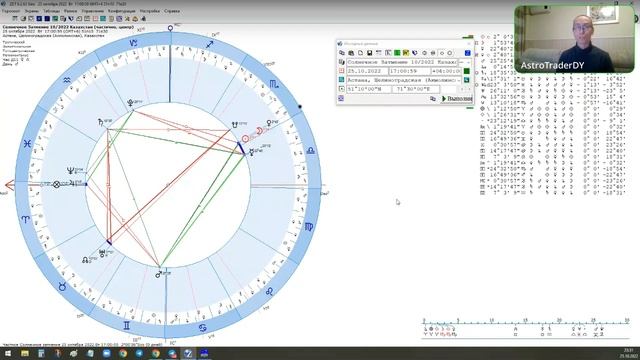
Task: Click the Libra sign on zodiac ring
Action: pyautogui.click(x=311, y=151)
